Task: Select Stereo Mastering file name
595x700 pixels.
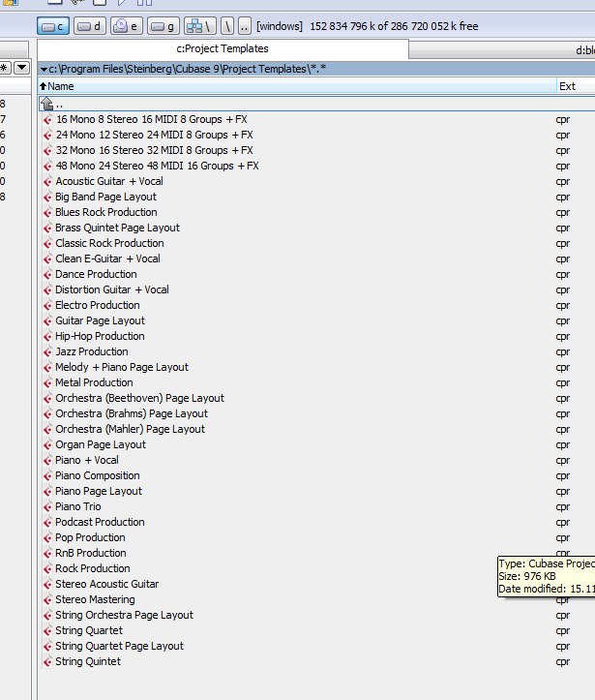Action: pos(95,599)
